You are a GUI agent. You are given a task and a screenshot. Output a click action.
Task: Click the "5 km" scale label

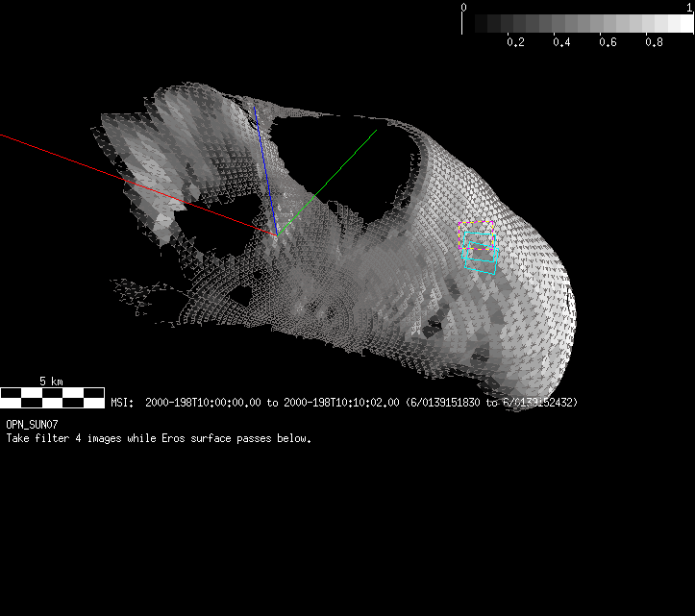52,382
